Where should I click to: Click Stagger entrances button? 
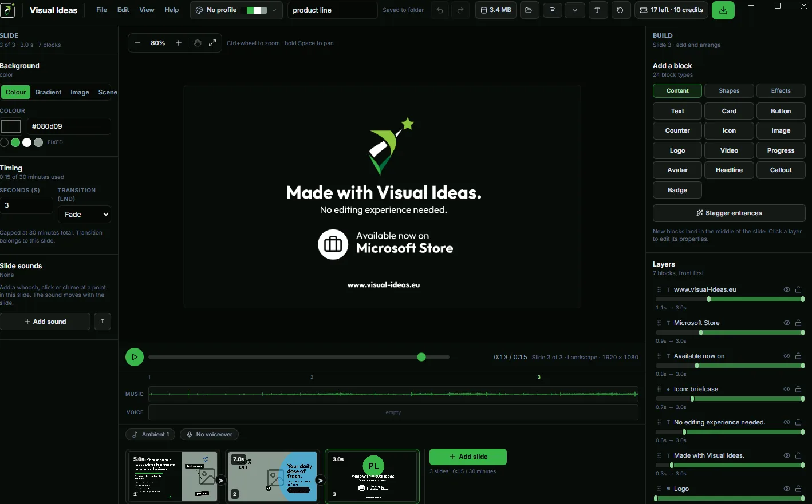click(x=729, y=213)
